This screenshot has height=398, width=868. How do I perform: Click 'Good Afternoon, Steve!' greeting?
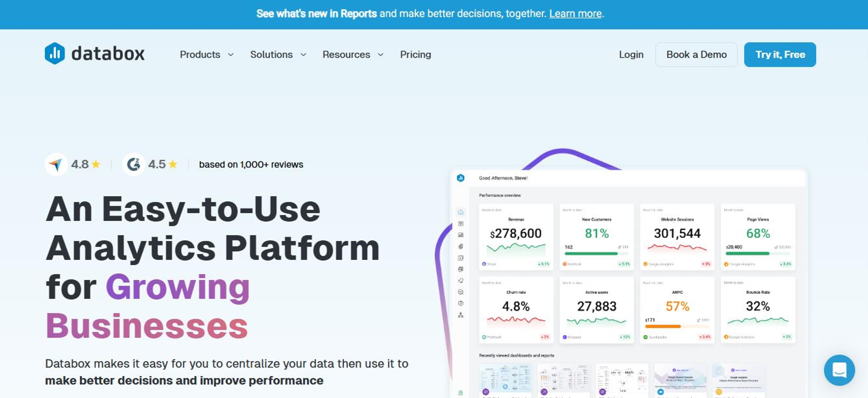503,178
